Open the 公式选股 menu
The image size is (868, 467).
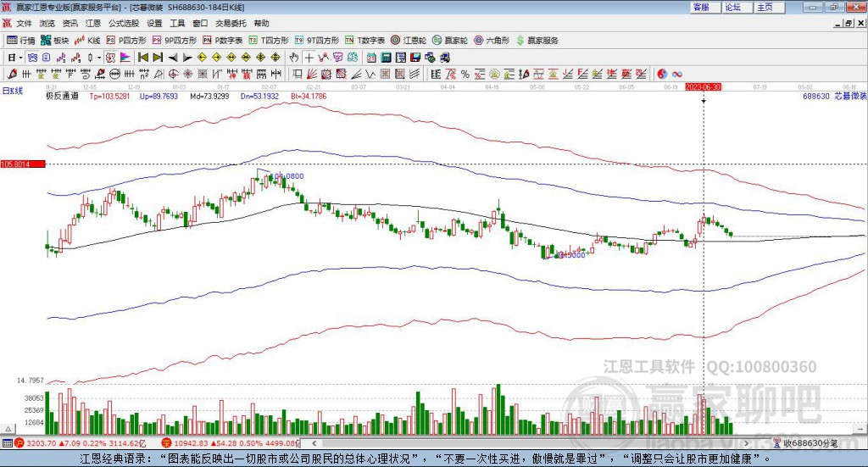click(x=124, y=23)
